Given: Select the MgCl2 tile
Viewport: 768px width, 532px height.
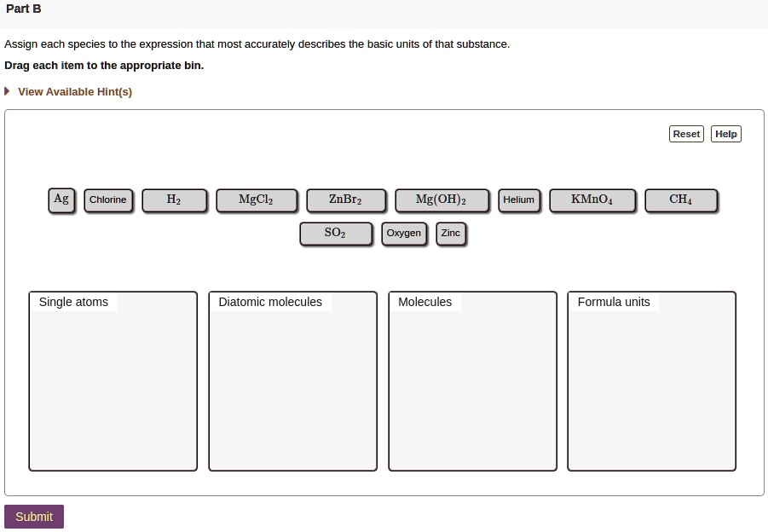Looking at the screenshot, I should tap(257, 199).
